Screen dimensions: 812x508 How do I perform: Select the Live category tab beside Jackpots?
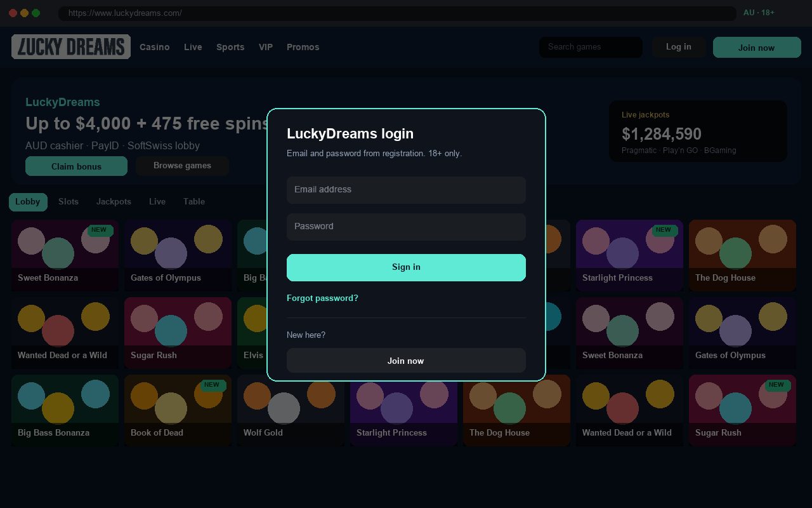[x=157, y=202]
